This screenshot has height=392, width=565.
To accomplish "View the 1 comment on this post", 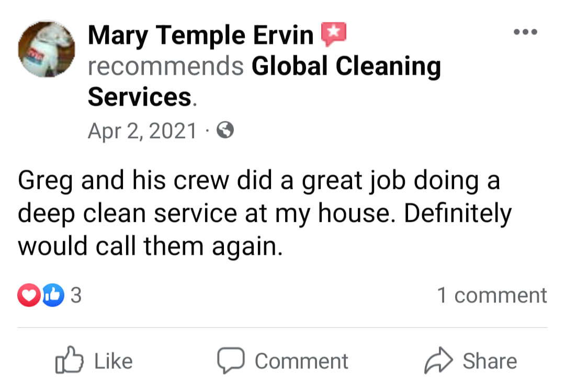I will (x=491, y=295).
